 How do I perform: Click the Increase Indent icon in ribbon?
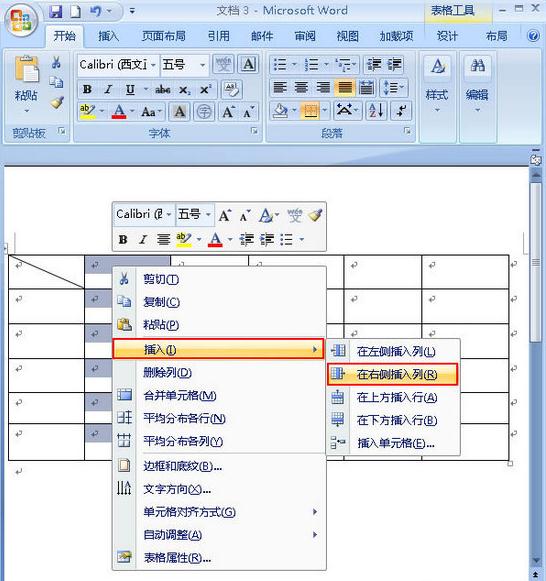[394, 65]
